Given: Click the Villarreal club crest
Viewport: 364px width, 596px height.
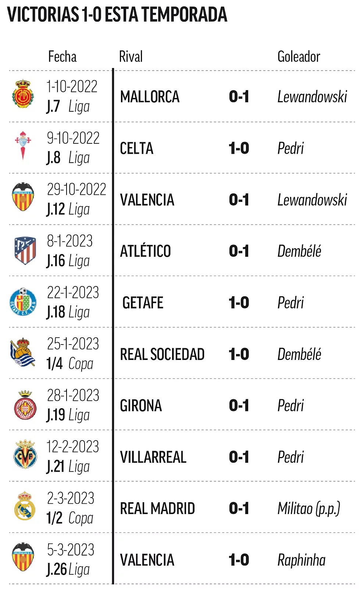Looking at the screenshot, I should click(x=25, y=455).
